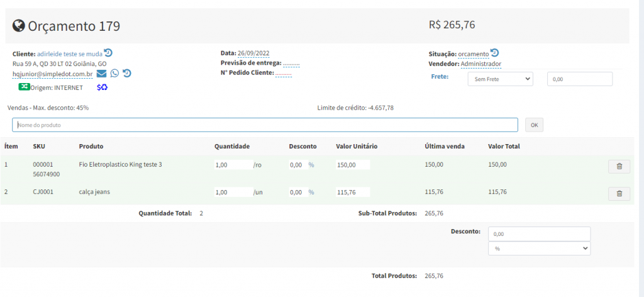This screenshot has height=297, width=644.
Task: Click the history icon beside WhatsApp icon
Action: pyautogui.click(x=127, y=74)
